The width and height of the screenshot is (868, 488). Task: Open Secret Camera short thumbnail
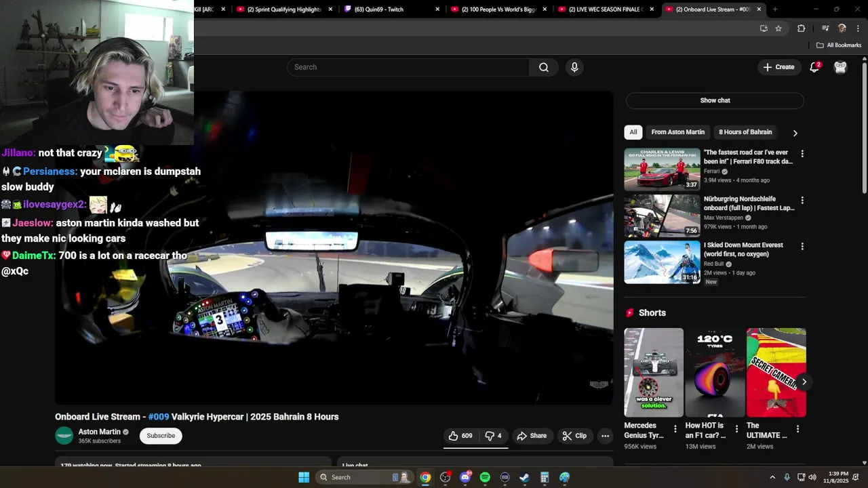point(776,373)
